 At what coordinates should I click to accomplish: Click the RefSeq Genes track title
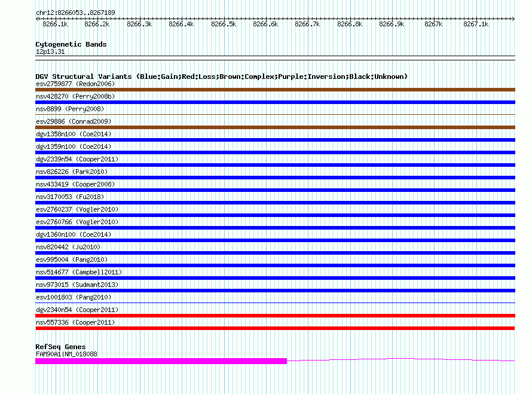click(x=60, y=347)
